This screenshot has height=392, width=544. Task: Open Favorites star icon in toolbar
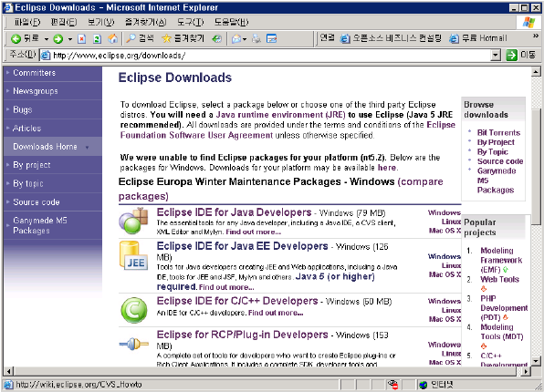click(x=167, y=38)
